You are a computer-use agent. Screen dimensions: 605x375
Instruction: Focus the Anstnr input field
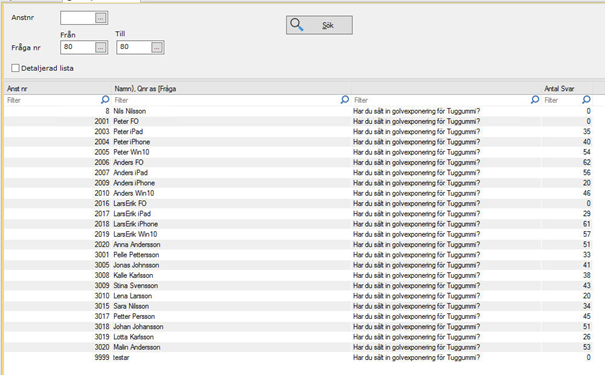pyautogui.click(x=78, y=18)
